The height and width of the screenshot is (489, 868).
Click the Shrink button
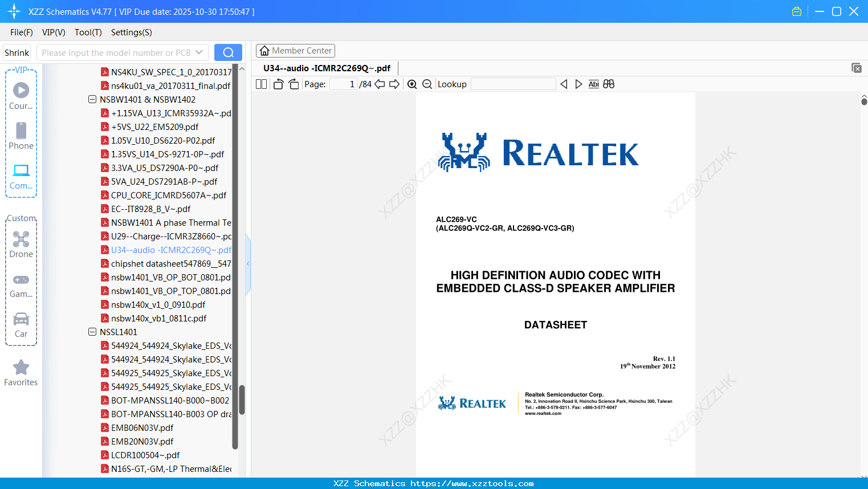[x=17, y=52]
